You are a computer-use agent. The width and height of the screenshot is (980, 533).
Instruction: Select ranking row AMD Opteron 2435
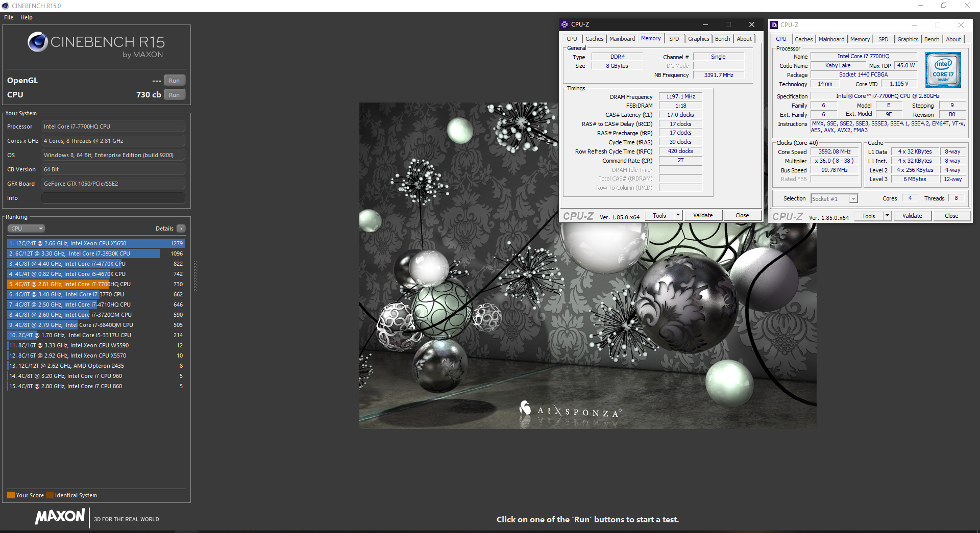[96, 366]
